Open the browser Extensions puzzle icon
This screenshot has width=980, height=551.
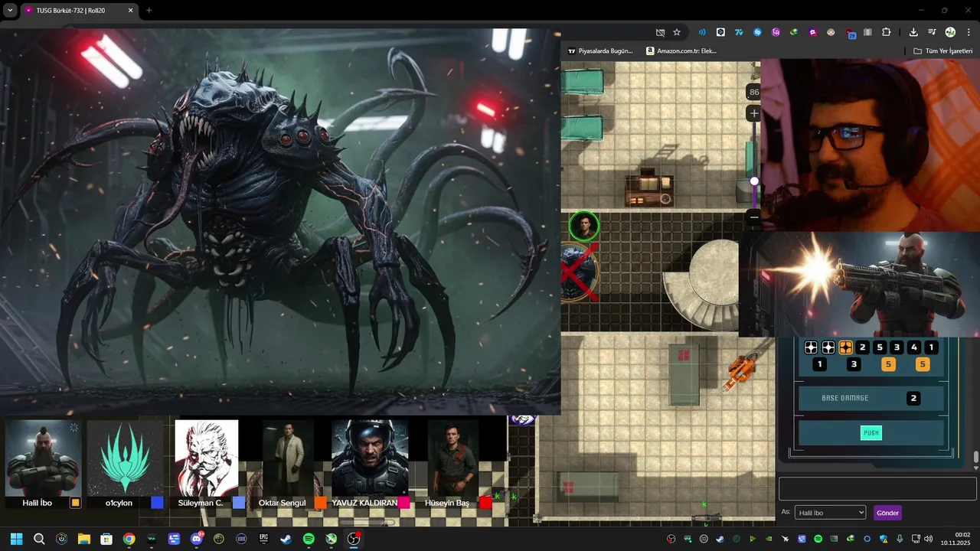point(886,32)
